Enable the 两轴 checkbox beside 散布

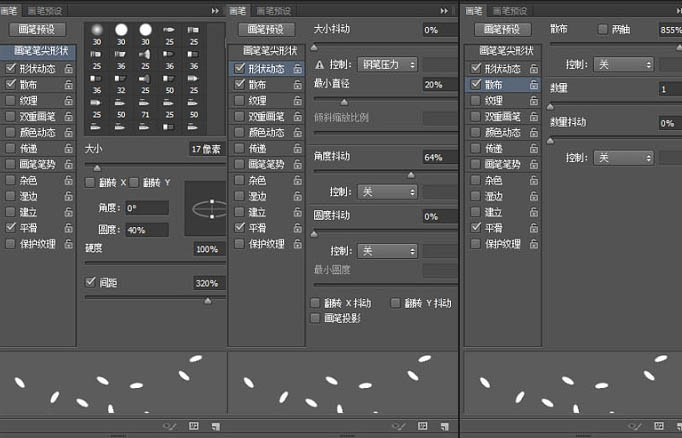click(602, 29)
